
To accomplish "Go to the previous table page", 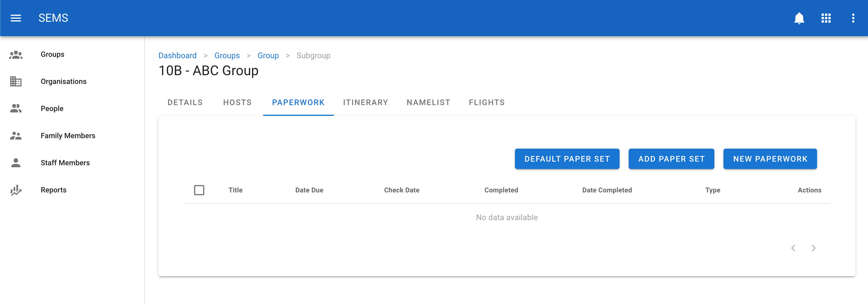I will click(793, 248).
